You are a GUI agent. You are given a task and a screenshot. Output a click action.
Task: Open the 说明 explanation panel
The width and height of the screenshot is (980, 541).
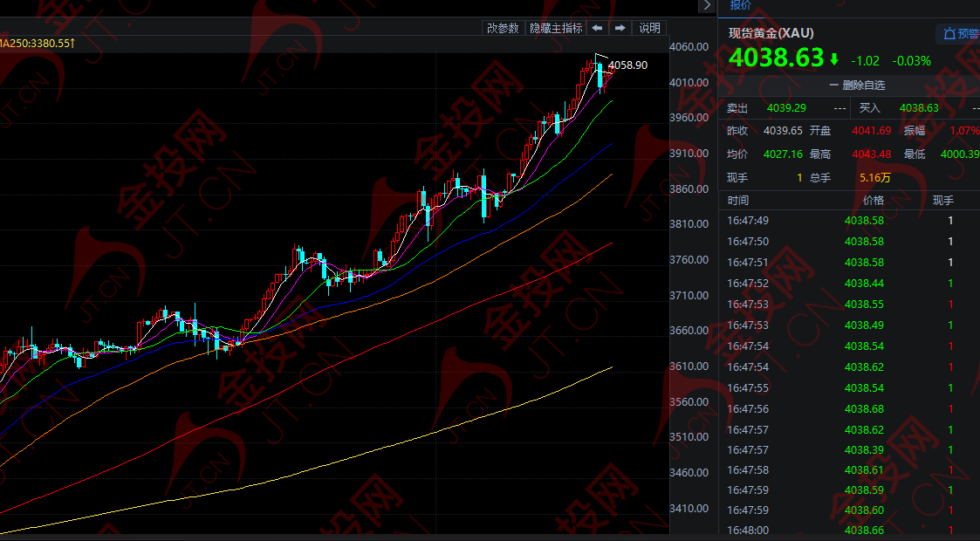(x=649, y=28)
